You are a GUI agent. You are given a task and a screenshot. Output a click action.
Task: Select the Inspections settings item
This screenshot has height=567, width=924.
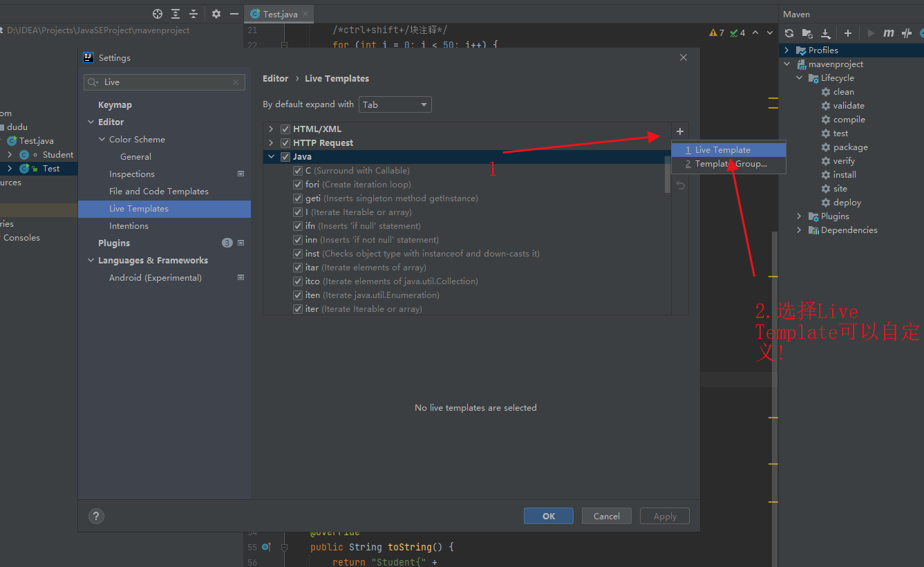pyautogui.click(x=132, y=174)
